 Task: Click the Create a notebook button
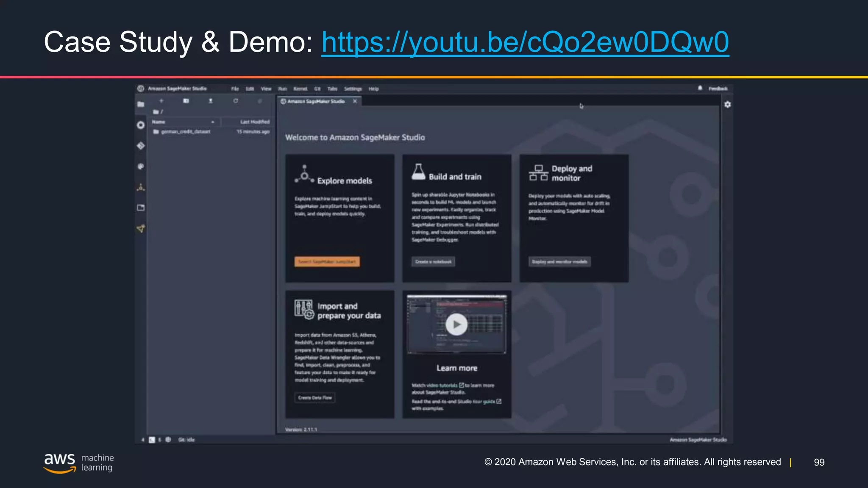pos(433,262)
